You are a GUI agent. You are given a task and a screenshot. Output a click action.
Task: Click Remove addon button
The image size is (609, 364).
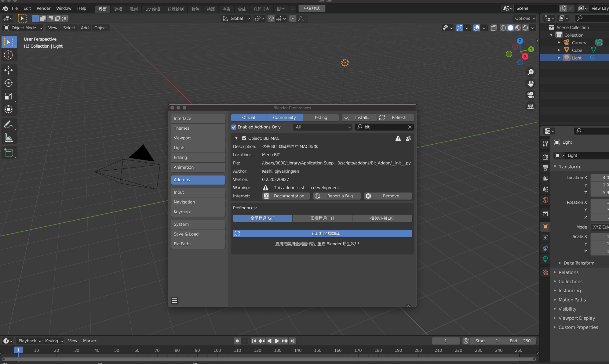coord(388,196)
